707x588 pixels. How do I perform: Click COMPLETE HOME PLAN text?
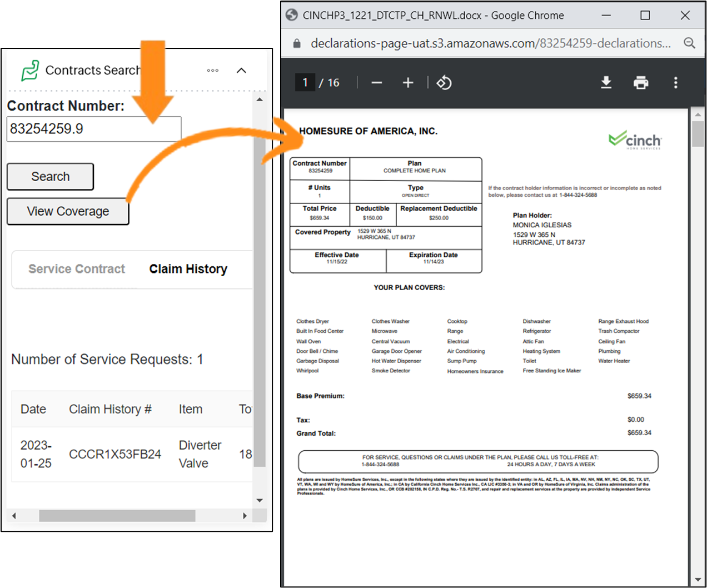(x=415, y=171)
